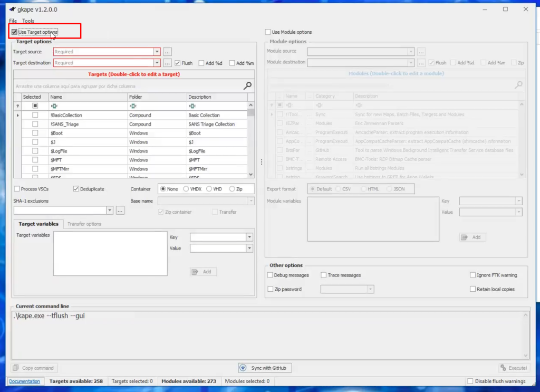Open the File menu
540x392 pixels.
(13, 21)
